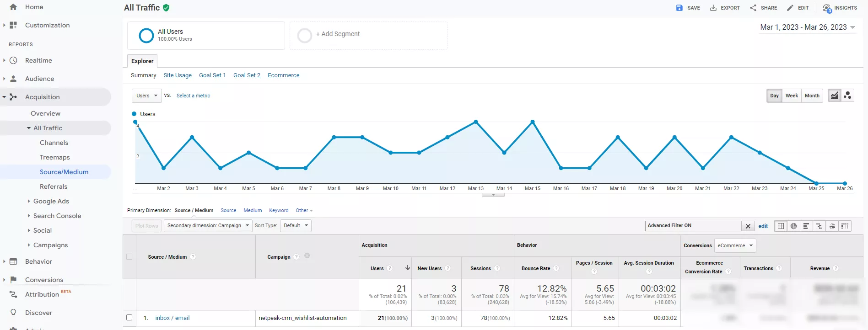Switch to the line chart view
868x330 pixels.
click(x=835, y=96)
